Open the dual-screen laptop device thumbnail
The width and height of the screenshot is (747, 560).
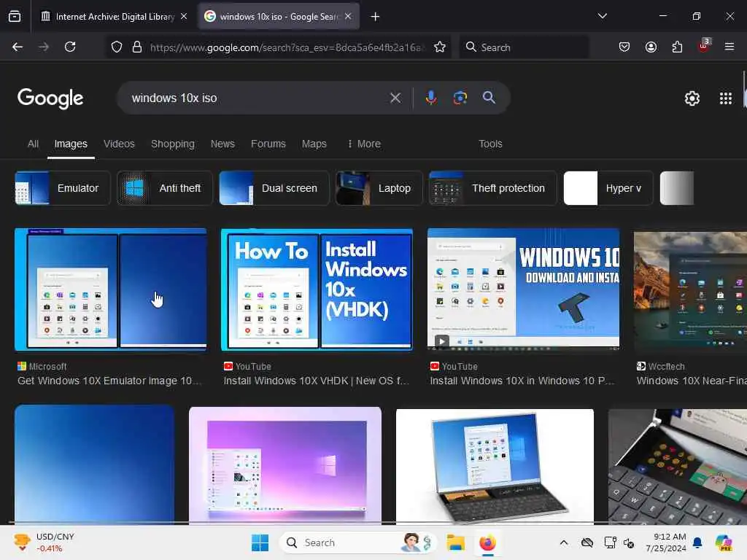coord(495,466)
